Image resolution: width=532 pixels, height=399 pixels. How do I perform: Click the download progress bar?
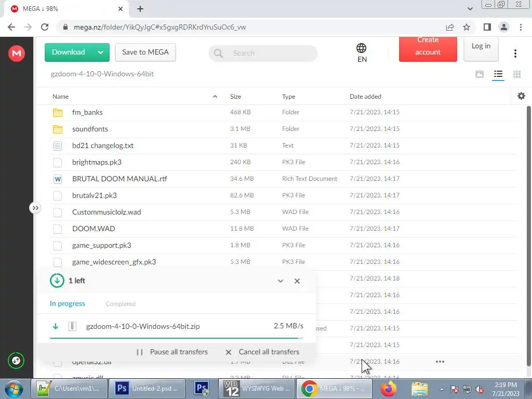pyautogui.click(x=176, y=338)
